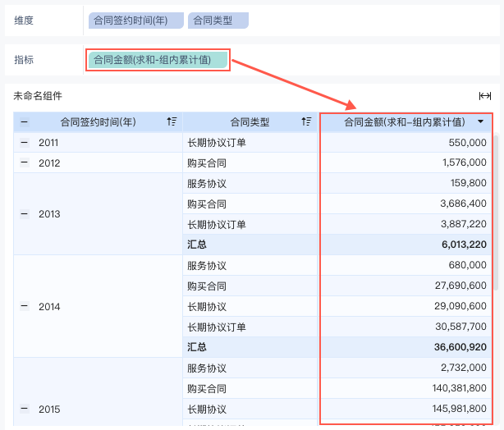
Task: Click 服务协议 under the 2015 group
Action: (x=207, y=368)
